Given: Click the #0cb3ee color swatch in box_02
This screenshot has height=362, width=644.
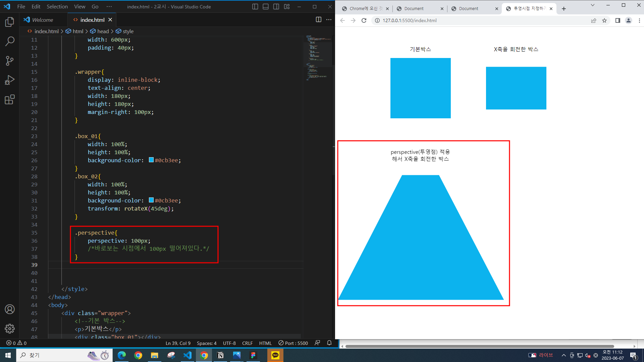Looking at the screenshot, I should [x=151, y=200].
